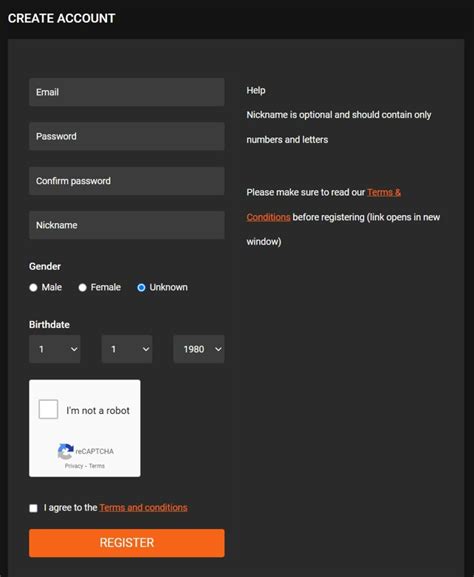Screen dimensions: 474x577
Task: Select the Female gender radio button
Action: tap(82, 287)
